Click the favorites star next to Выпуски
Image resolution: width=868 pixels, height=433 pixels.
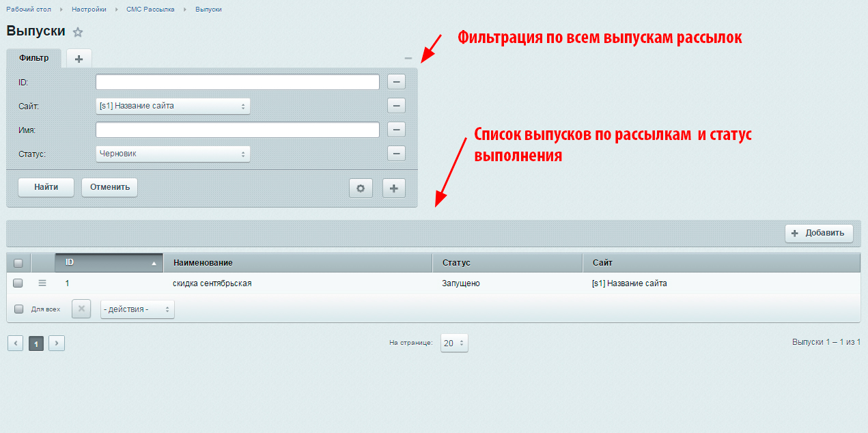[78, 32]
